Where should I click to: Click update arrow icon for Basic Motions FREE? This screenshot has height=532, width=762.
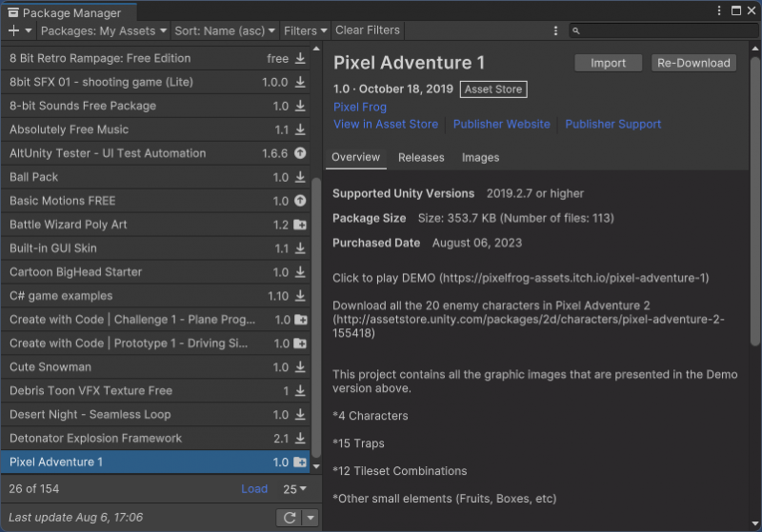(x=300, y=201)
